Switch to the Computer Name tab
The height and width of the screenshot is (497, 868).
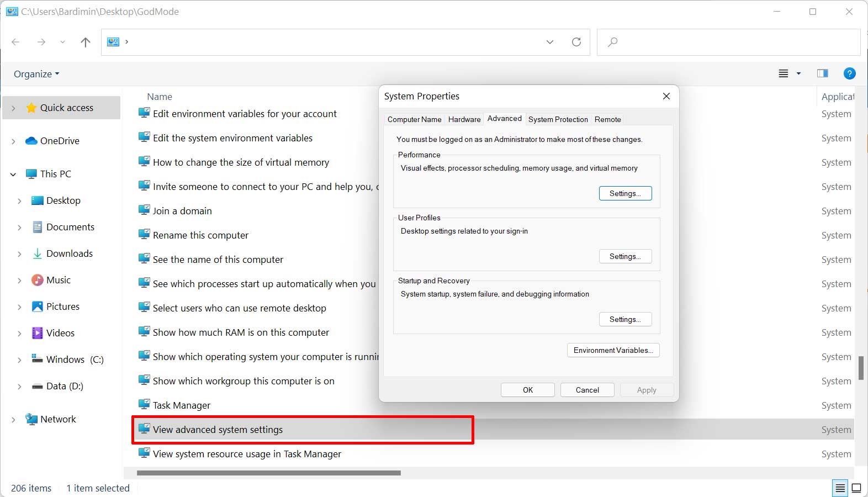[415, 119]
